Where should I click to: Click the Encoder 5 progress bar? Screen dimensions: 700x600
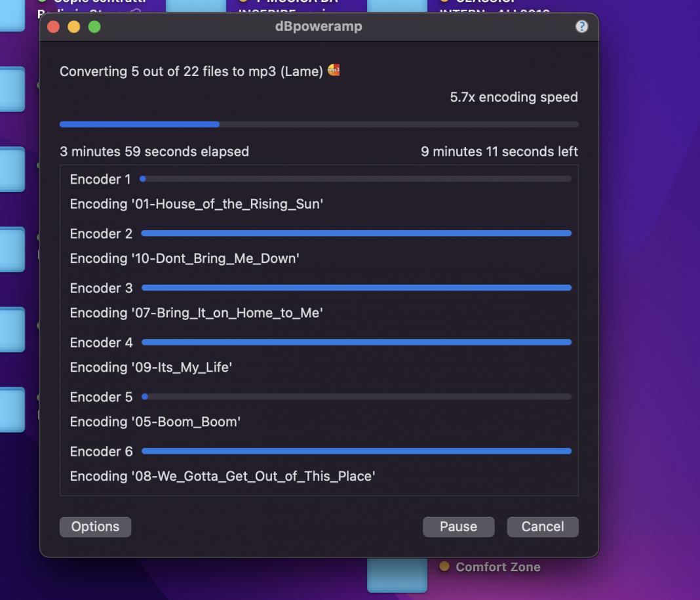pos(356,397)
